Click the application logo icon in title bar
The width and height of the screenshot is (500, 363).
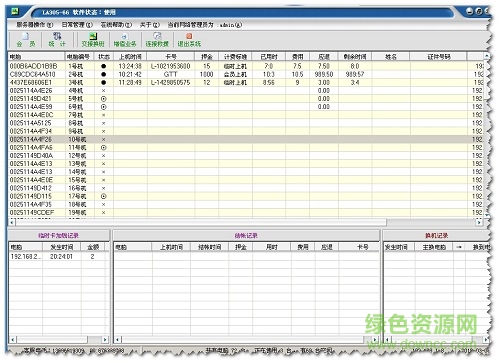point(15,11)
